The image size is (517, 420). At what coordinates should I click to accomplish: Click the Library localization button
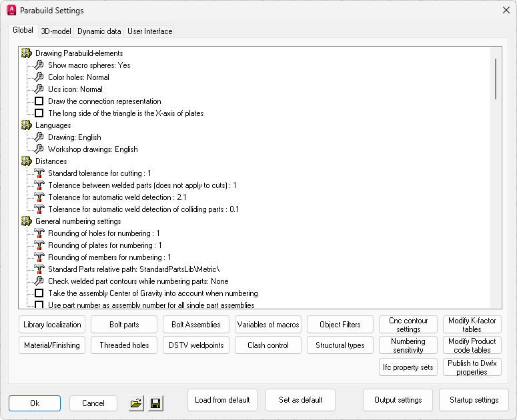point(52,325)
